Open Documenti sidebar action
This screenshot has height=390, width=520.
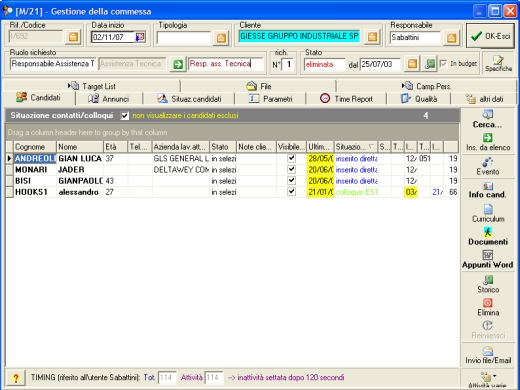(487, 236)
